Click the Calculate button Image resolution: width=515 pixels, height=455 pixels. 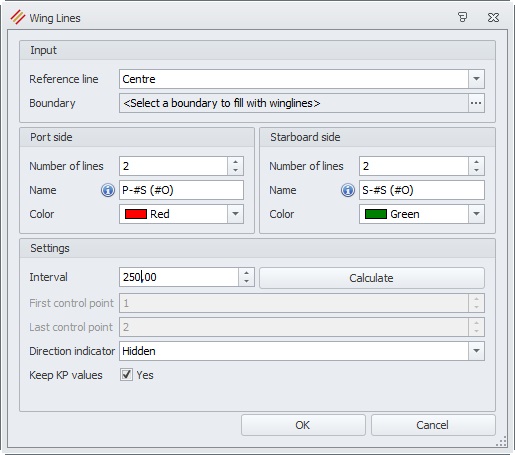tap(372, 278)
